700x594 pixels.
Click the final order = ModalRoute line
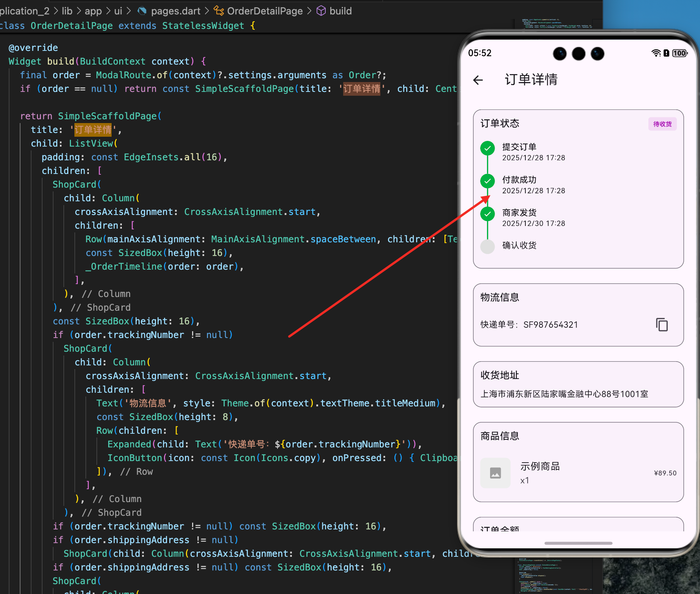pyautogui.click(x=203, y=75)
